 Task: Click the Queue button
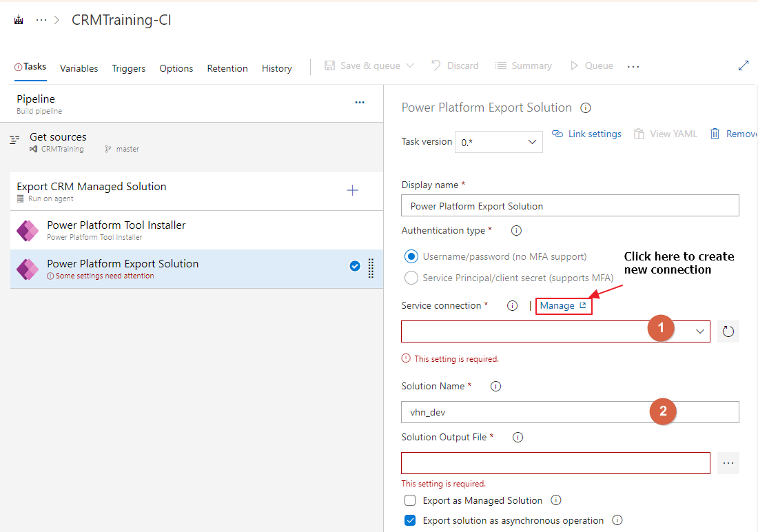tap(592, 65)
